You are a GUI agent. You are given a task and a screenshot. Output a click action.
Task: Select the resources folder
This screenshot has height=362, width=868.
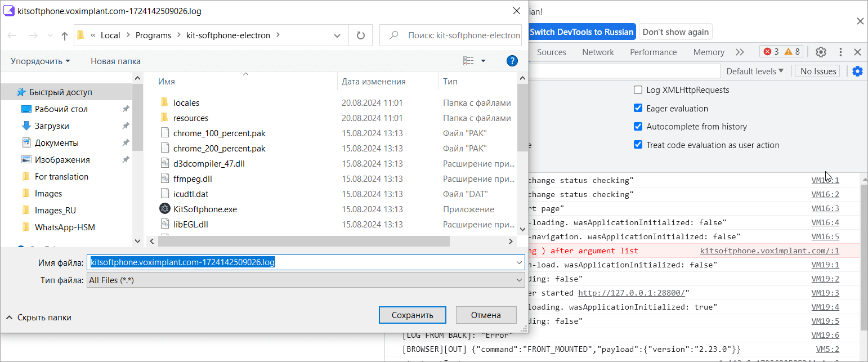click(191, 118)
